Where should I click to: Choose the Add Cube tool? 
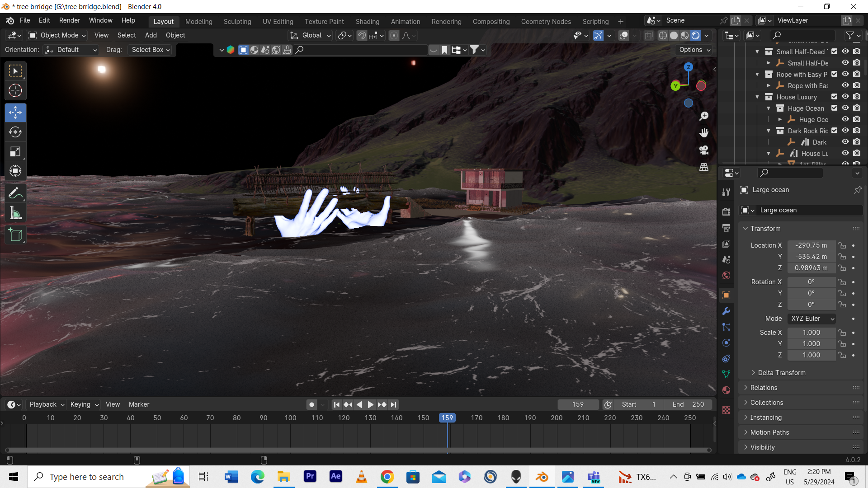pos(15,235)
